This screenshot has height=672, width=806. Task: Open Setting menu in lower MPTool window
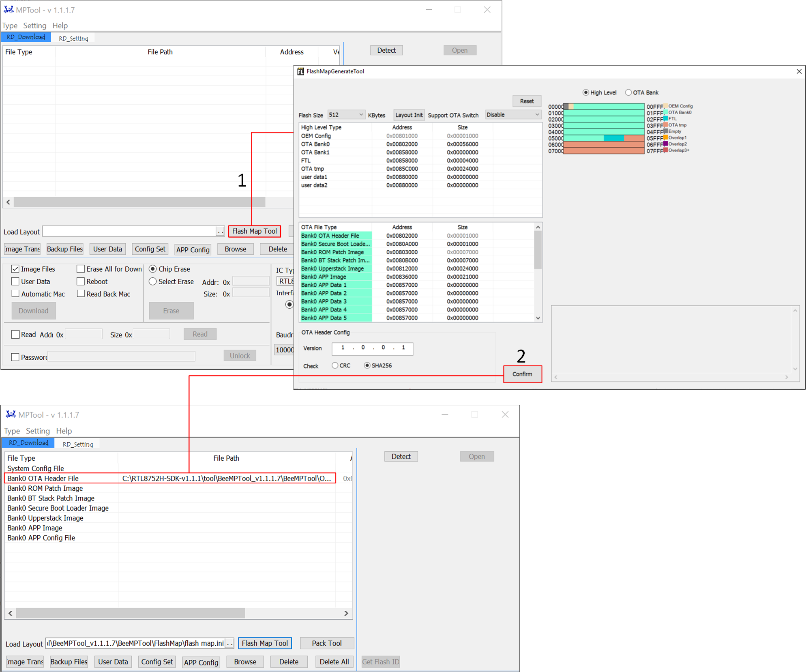[x=38, y=431]
